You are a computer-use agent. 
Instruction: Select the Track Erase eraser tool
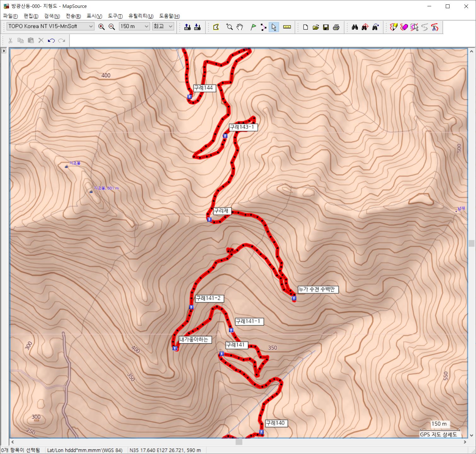tap(404, 27)
